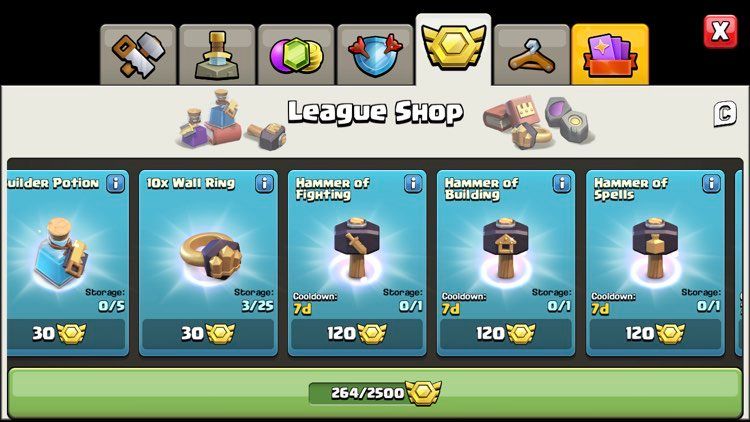750x422 pixels.
Task: Click the 264/2500 league medals bar
Action: coord(375,393)
